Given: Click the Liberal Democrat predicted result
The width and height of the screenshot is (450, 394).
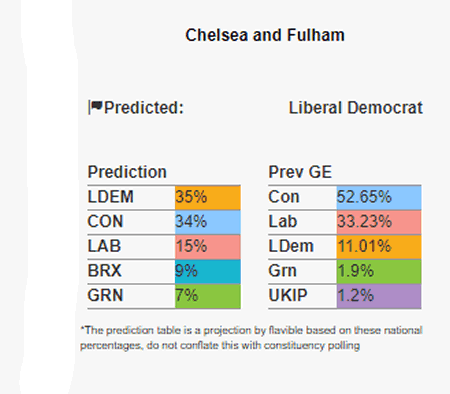Looking at the screenshot, I should point(356,108).
